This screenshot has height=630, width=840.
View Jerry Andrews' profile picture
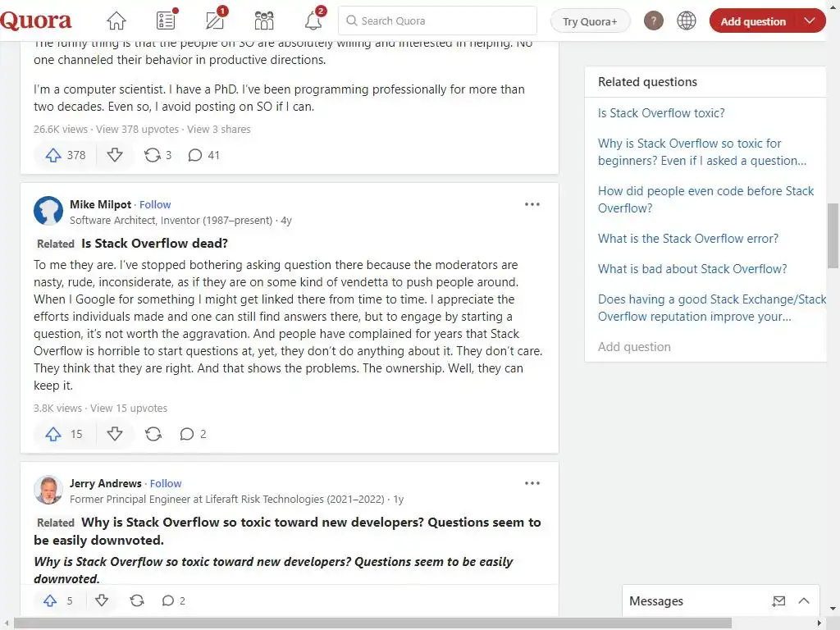click(48, 490)
